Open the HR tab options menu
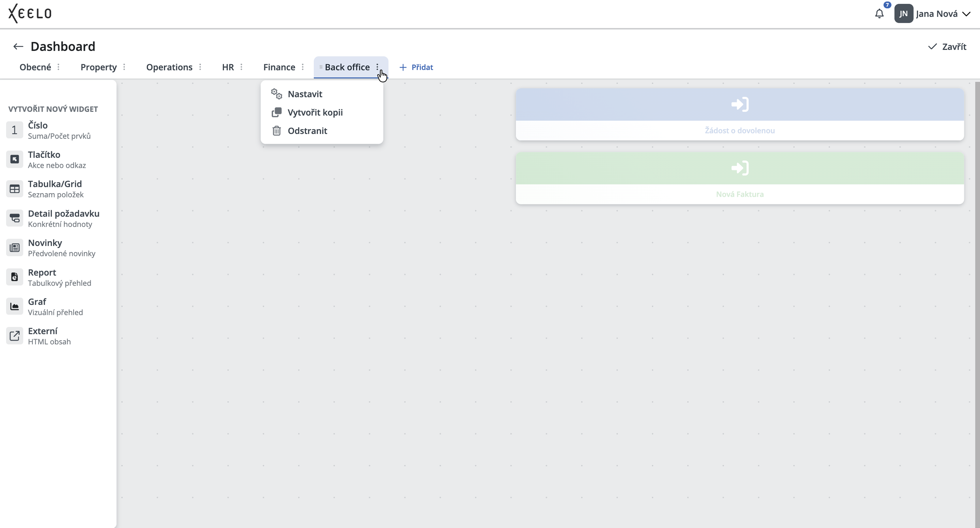Viewport: 980px width, 528px height. point(241,67)
